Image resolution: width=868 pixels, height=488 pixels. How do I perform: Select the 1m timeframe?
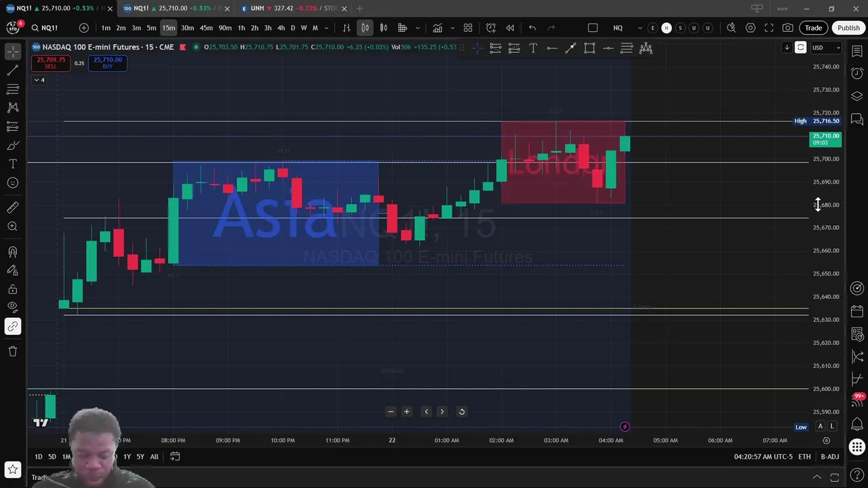[x=106, y=28]
